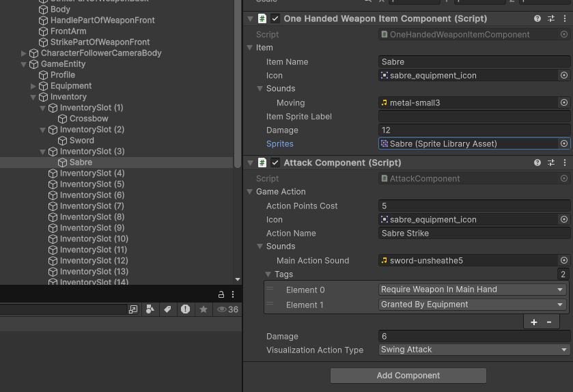This screenshot has width=573, height=392.
Task: Select the Crossbow object in hierarchy
Action: (89, 118)
